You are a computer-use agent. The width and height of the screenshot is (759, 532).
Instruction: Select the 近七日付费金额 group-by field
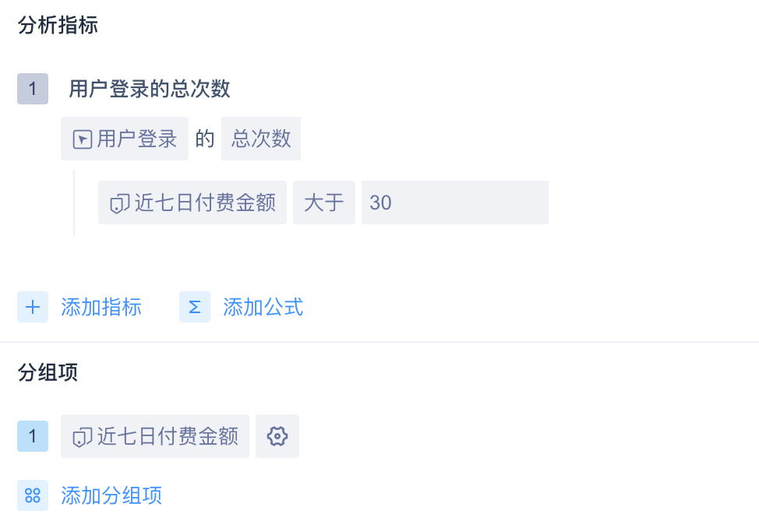(x=155, y=436)
